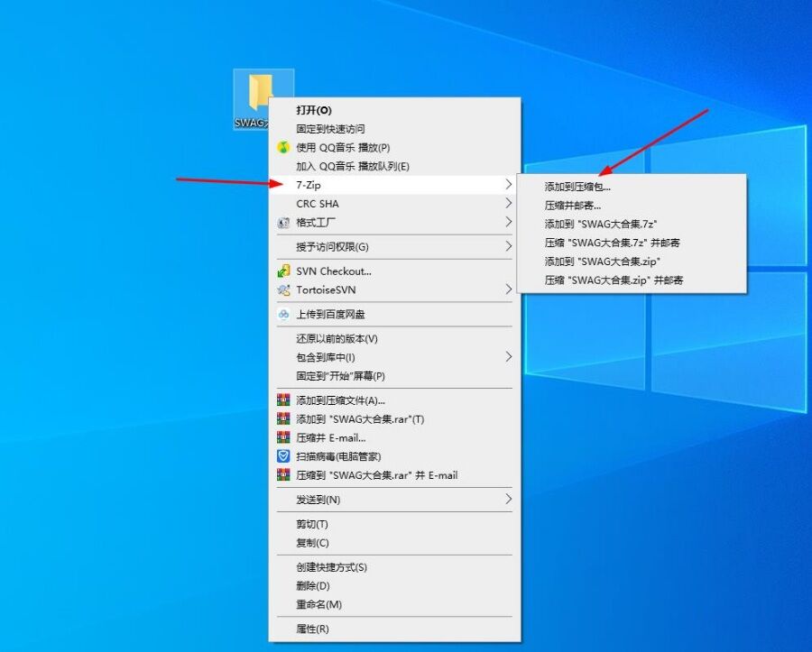Open the TortoiseSVN entry

click(394, 289)
